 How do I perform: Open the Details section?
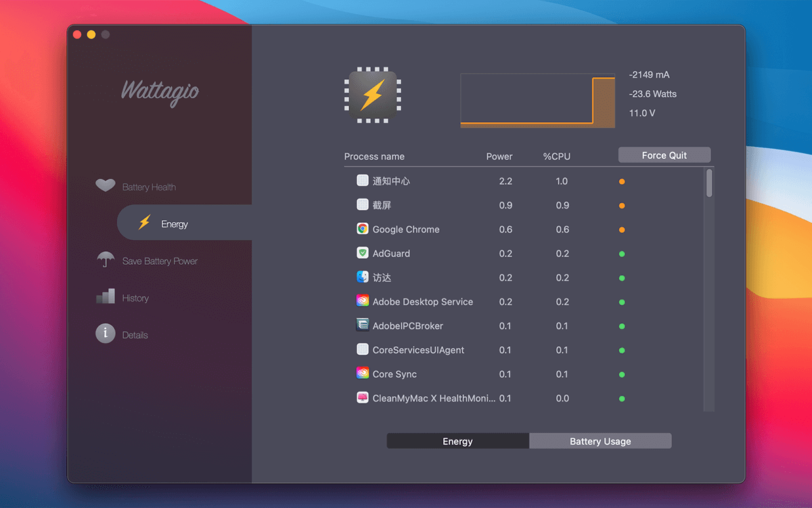coord(135,335)
